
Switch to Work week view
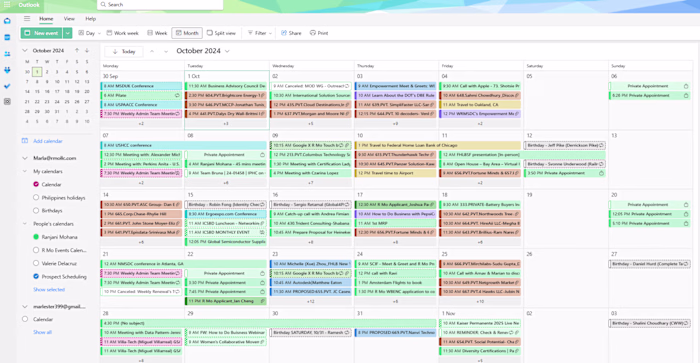(x=122, y=33)
